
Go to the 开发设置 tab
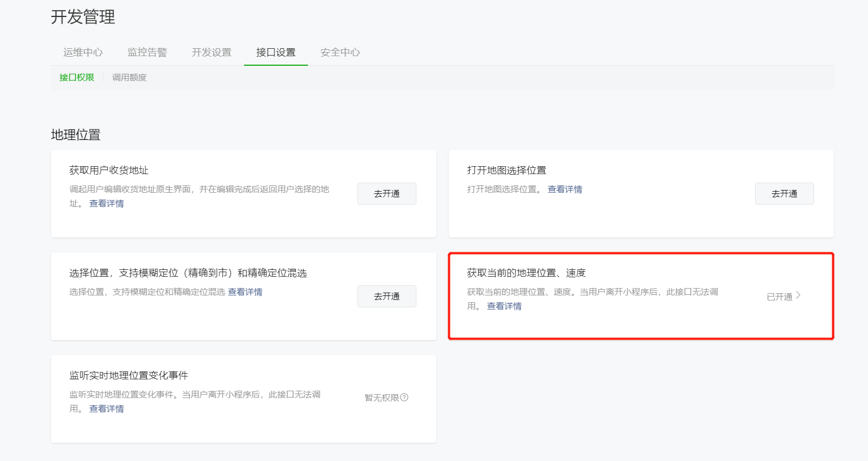[212, 52]
